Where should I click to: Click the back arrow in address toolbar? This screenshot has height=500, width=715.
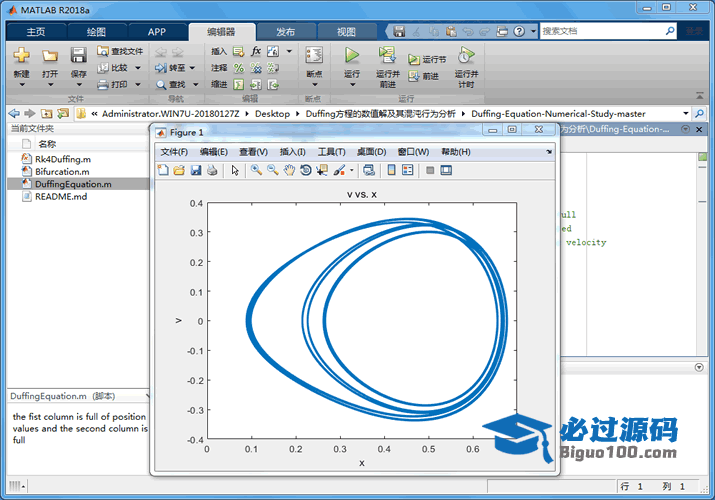coord(14,113)
